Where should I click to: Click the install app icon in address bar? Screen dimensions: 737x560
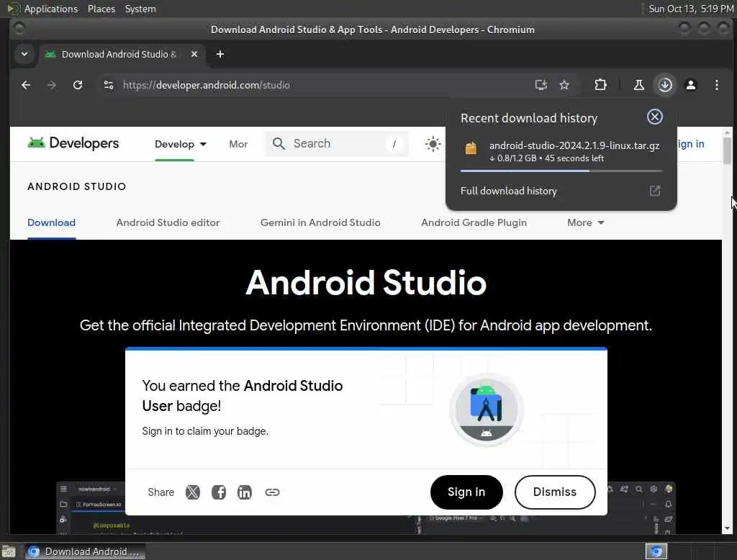click(541, 85)
